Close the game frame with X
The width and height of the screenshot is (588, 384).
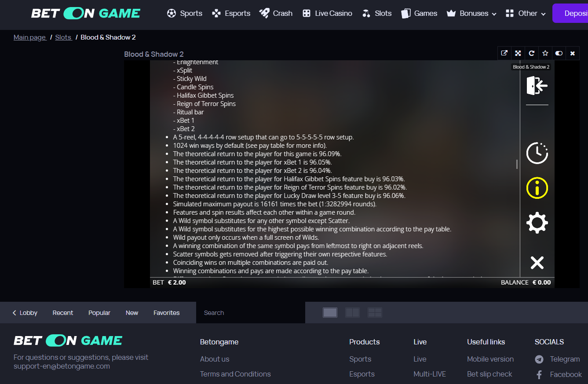pyautogui.click(x=573, y=53)
